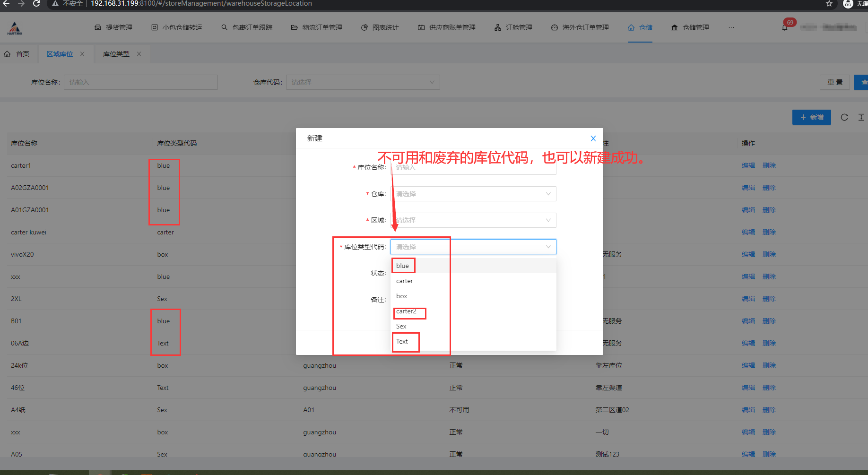
Task: Click the notification bell icon
Action: pos(785,27)
